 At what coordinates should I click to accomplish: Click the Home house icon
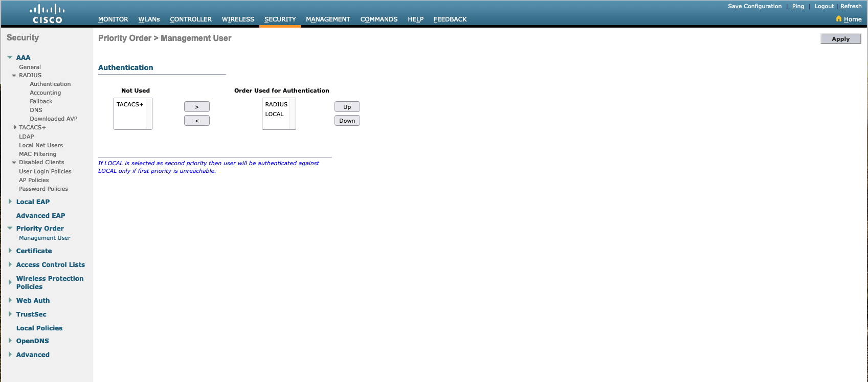(x=839, y=19)
